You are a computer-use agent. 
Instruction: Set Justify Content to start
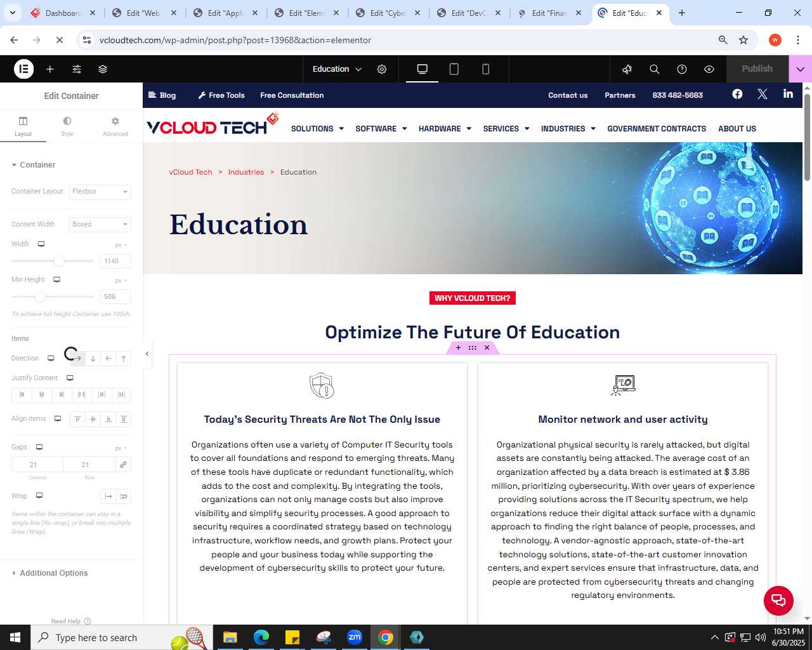[x=22, y=395]
